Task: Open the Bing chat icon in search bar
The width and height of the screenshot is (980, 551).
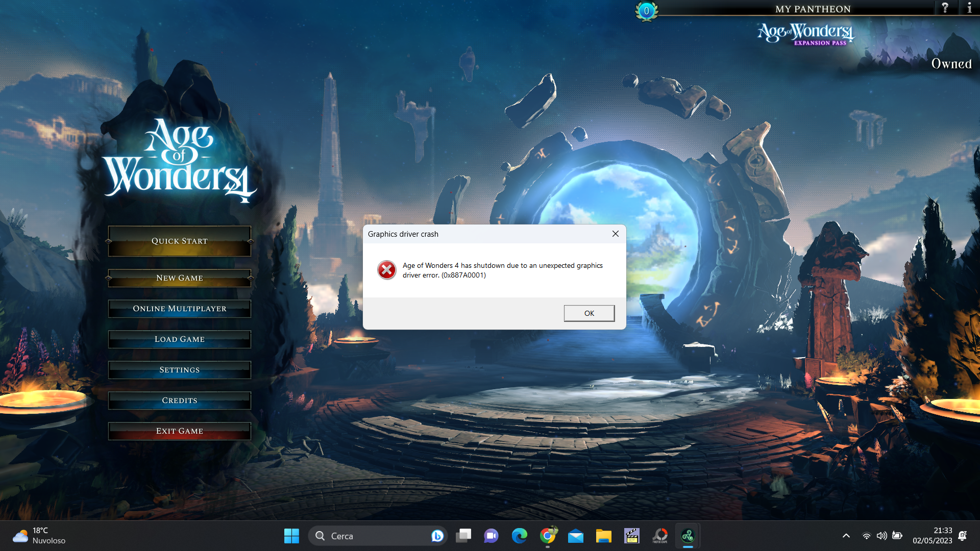Action: (x=437, y=536)
